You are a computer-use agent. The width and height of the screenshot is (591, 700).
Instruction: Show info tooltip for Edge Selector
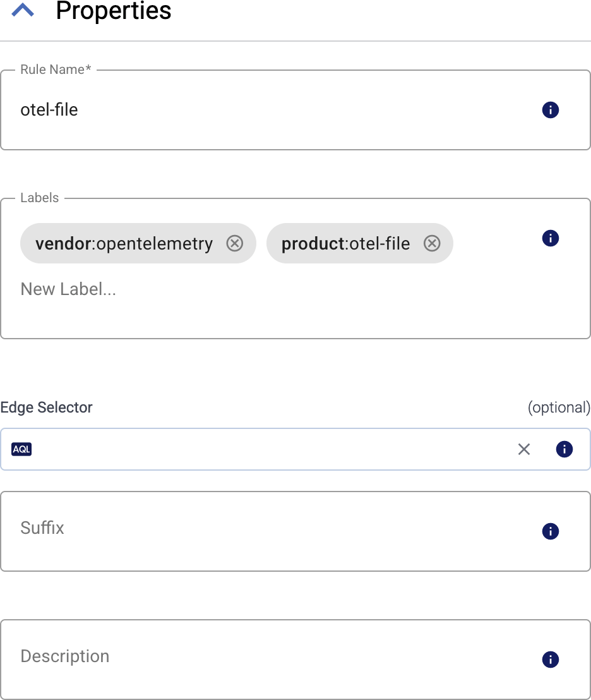click(x=564, y=449)
